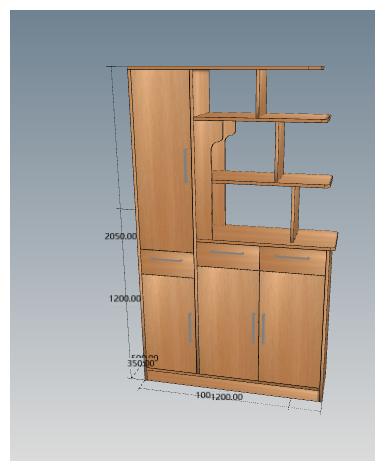Screen dimensions: 375x471
Task: Select the left drawer front
Action: click(167, 263)
